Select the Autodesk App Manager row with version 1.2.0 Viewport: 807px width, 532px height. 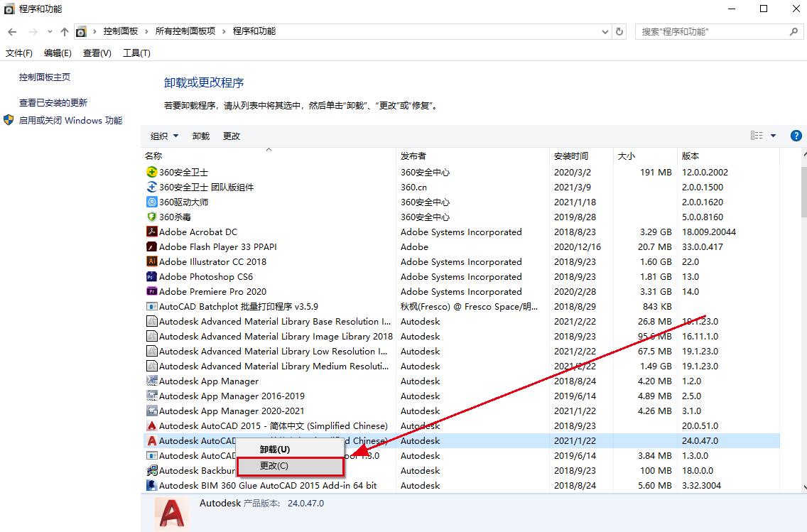coord(460,381)
